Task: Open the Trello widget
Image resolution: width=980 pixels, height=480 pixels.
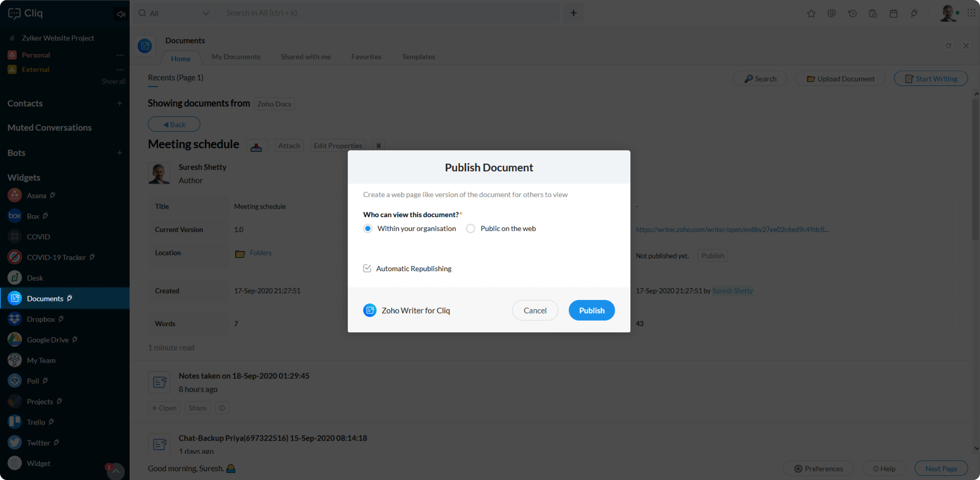Action: pyautogui.click(x=36, y=422)
